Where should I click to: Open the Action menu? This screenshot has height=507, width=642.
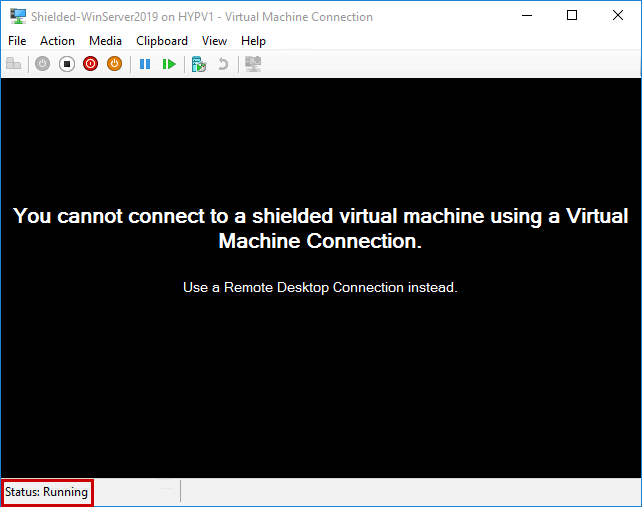tap(57, 41)
